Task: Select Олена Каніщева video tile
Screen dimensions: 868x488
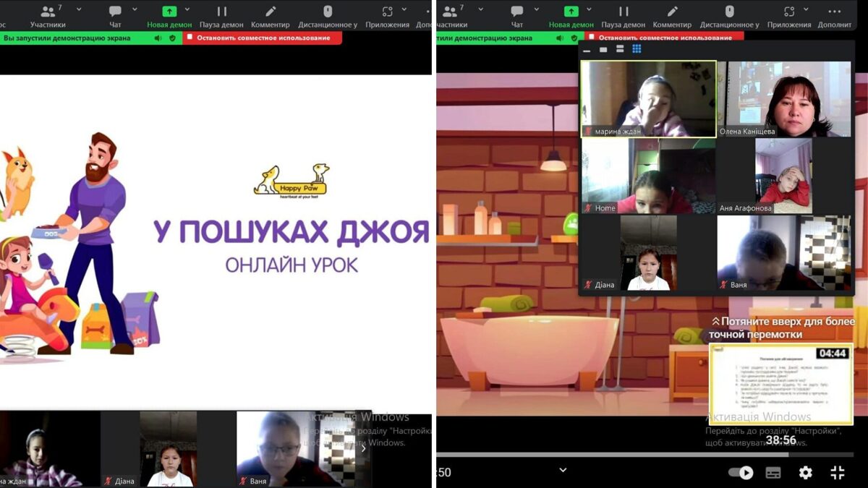Action: point(785,99)
